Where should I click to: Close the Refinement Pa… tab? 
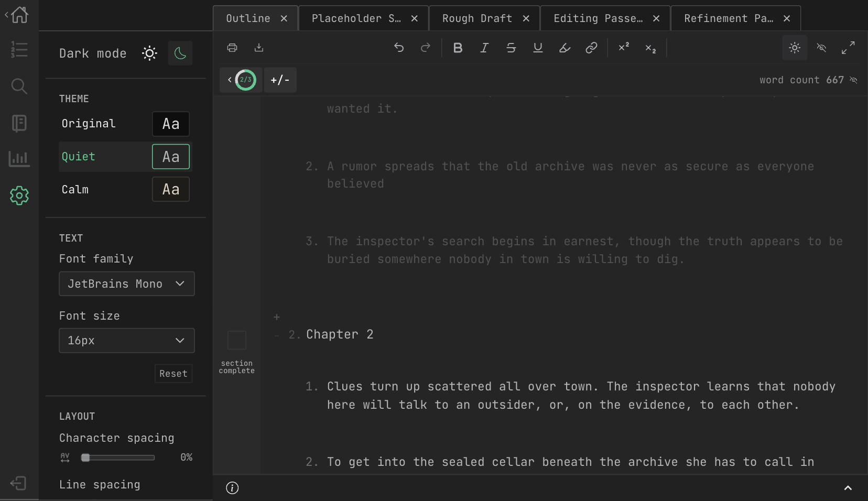pos(787,18)
